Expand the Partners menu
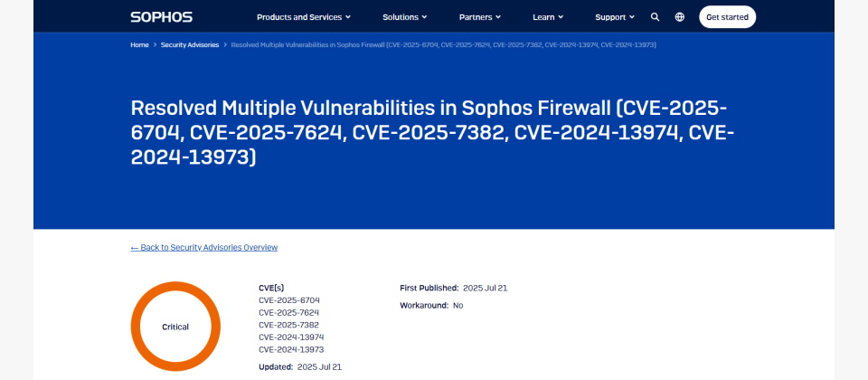 (x=480, y=17)
